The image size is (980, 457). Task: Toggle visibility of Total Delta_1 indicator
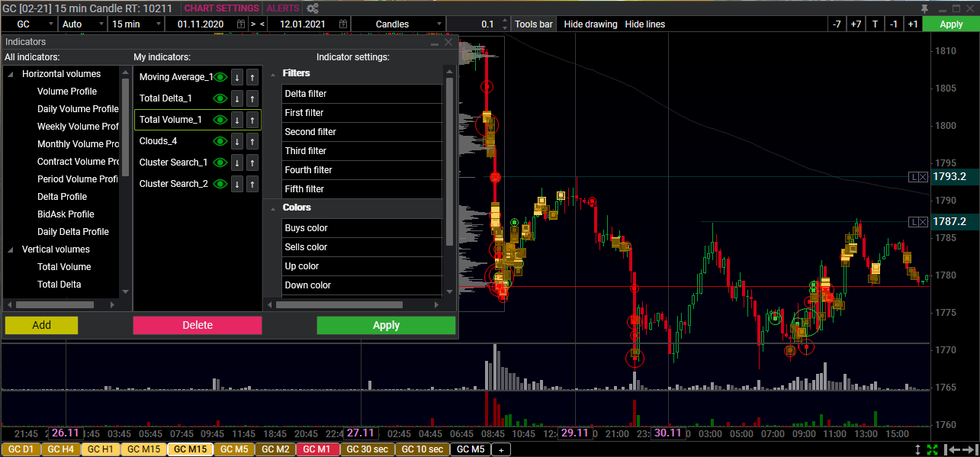[220, 98]
